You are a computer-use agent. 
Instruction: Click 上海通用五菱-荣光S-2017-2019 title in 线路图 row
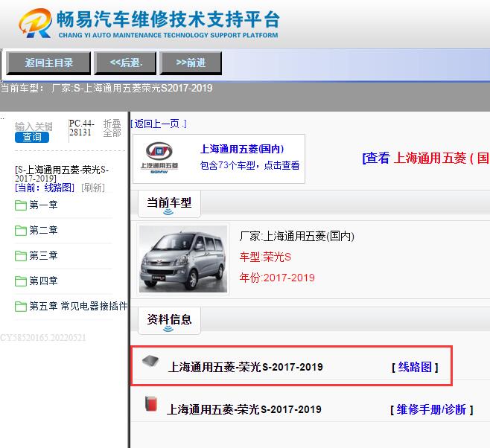pyautogui.click(x=245, y=367)
